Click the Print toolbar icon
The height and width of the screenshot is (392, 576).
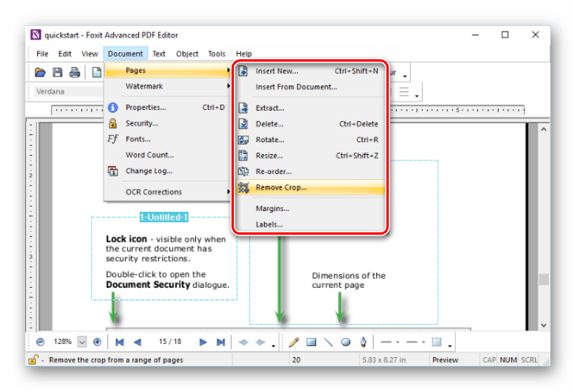pyautogui.click(x=74, y=73)
